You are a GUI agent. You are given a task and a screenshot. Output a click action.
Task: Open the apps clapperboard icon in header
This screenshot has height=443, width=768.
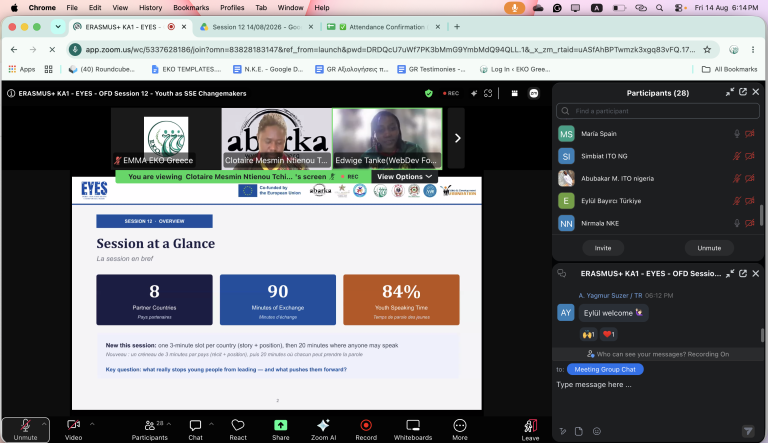point(515,93)
